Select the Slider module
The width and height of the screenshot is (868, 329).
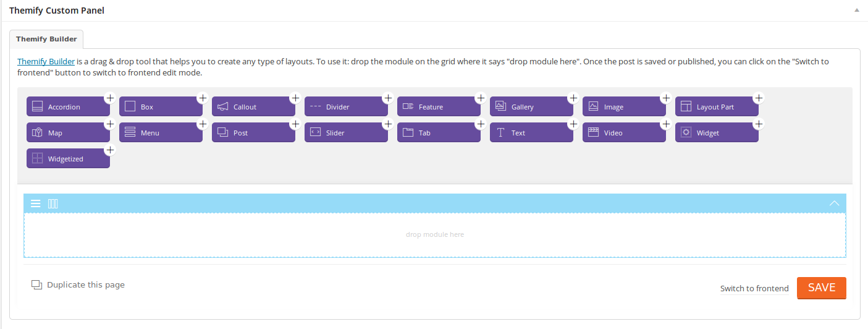point(346,132)
